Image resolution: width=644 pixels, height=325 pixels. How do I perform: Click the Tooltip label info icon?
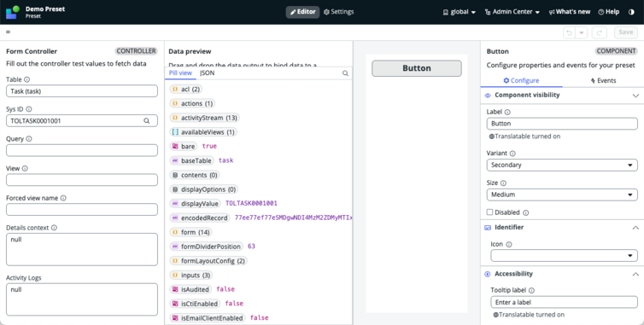coord(531,290)
